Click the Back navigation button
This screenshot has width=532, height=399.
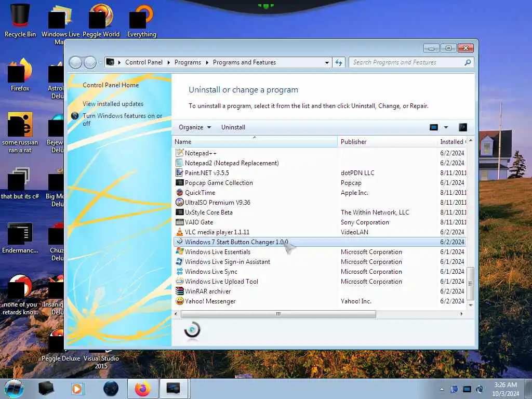click(x=76, y=62)
